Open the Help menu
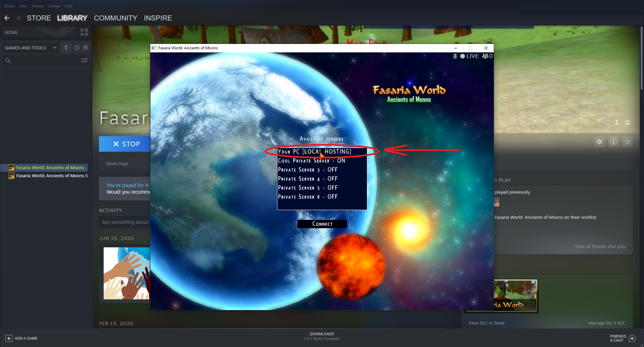The width and height of the screenshot is (644, 347). 68,6
